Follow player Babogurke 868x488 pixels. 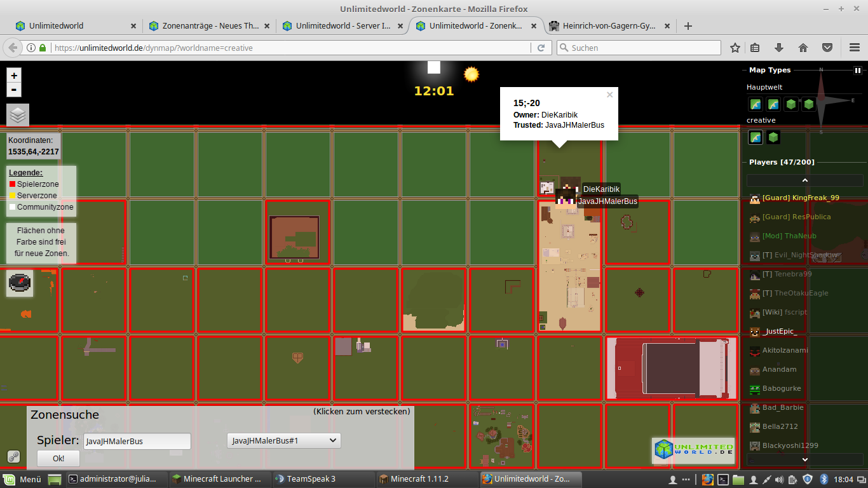point(782,388)
